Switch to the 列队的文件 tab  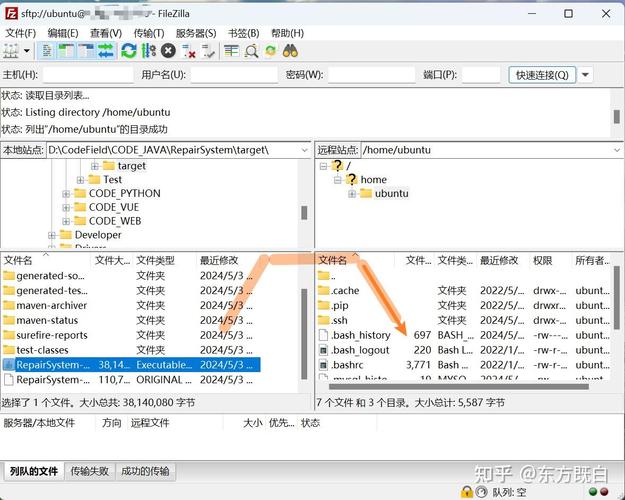click(34, 471)
